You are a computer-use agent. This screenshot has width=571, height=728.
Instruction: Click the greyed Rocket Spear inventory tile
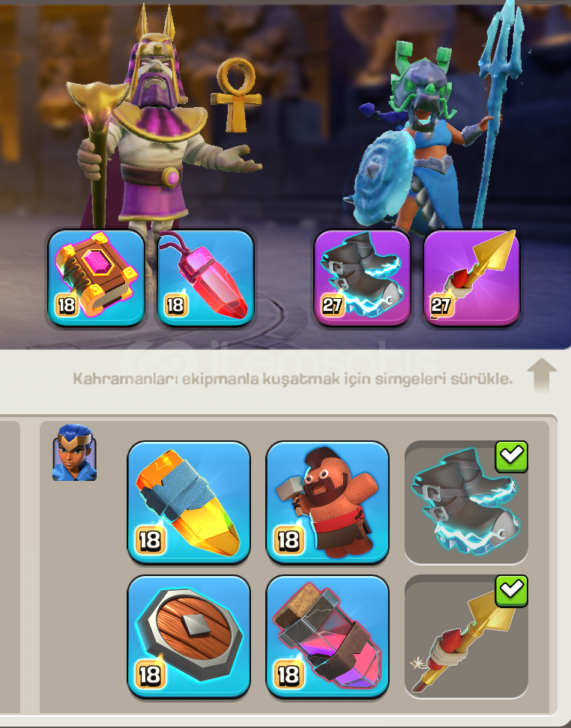click(466, 637)
